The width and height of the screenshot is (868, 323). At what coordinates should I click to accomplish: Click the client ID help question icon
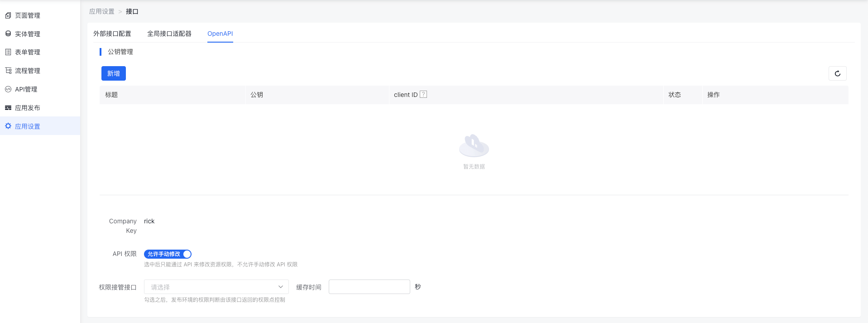click(423, 94)
